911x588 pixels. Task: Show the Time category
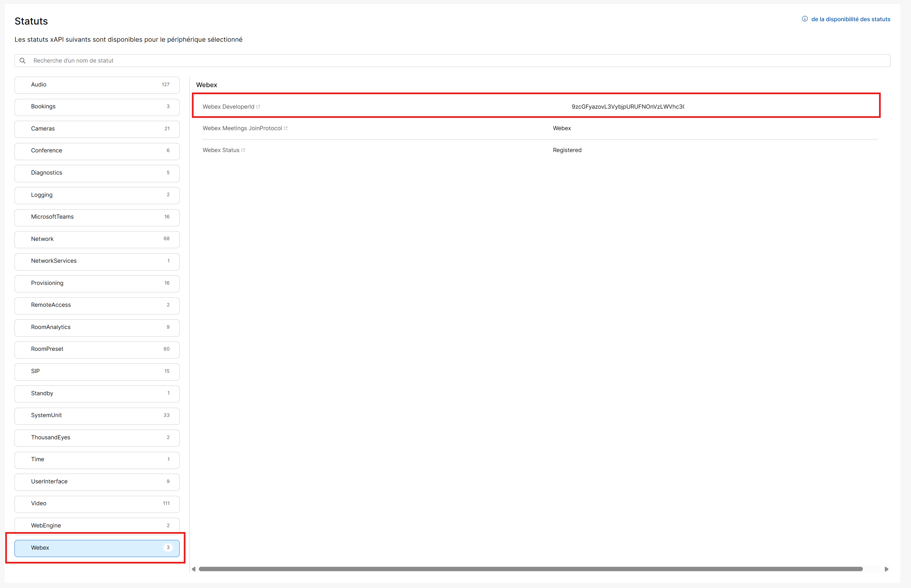point(97,460)
